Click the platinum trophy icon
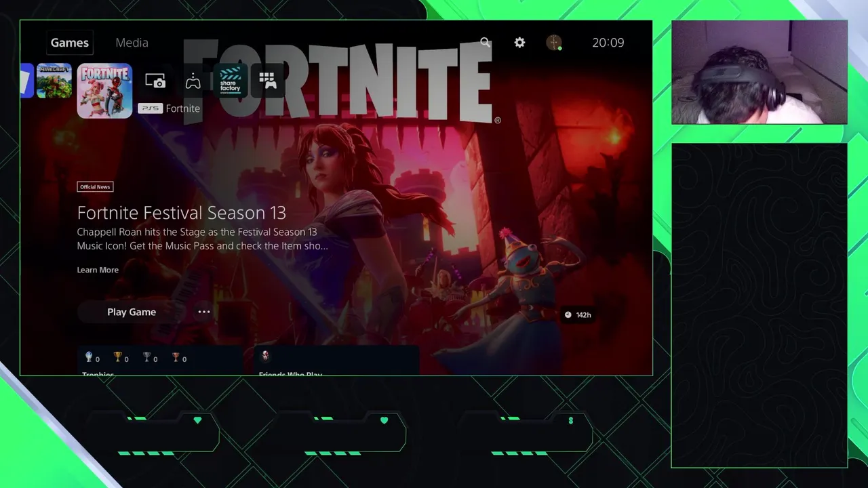868x488 pixels. tap(88, 357)
